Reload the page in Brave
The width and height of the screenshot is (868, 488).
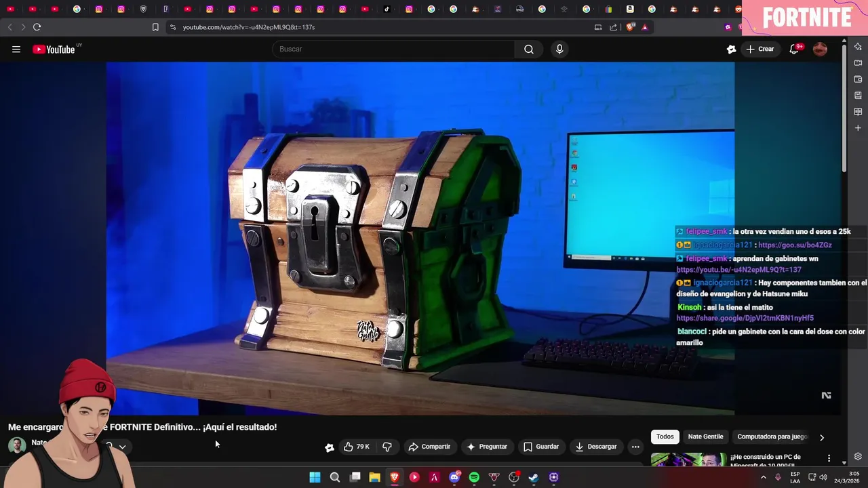click(37, 27)
